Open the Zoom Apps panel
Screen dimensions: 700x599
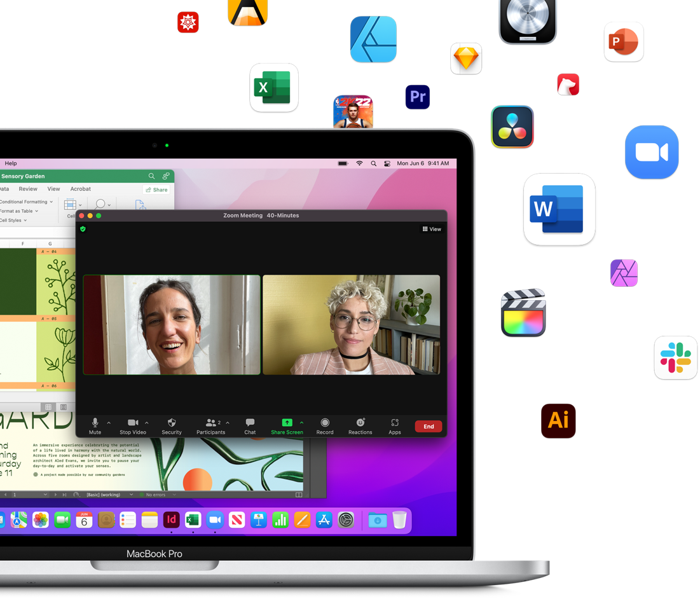pyautogui.click(x=395, y=423)
